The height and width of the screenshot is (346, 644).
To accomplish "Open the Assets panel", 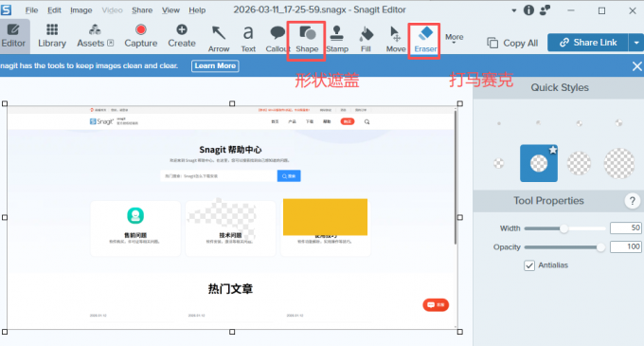I will click(95, 36).
